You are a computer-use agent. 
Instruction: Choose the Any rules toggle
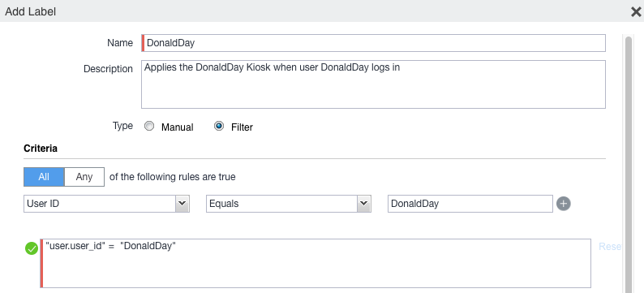click(84, 177)
